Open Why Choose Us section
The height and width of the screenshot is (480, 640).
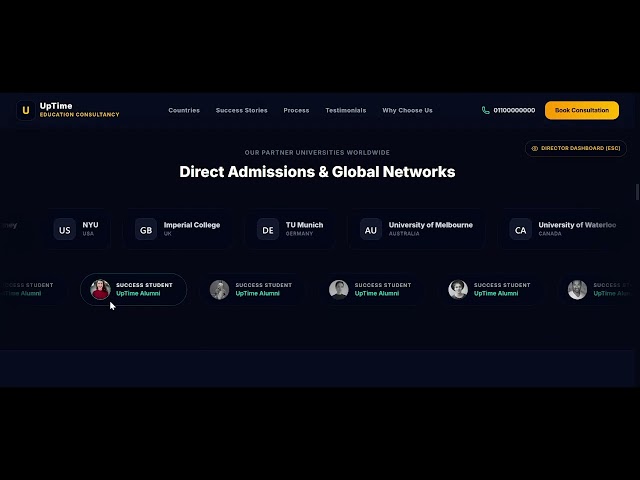point(407,110)
